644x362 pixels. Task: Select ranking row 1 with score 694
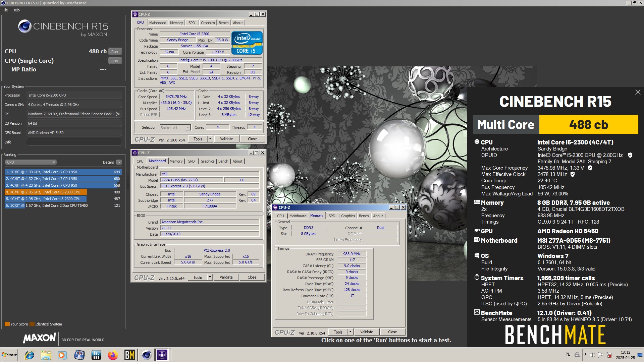63,172
